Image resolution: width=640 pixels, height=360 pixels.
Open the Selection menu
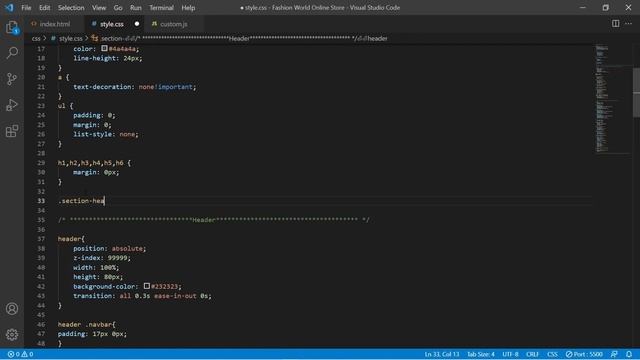click(71, 7)
